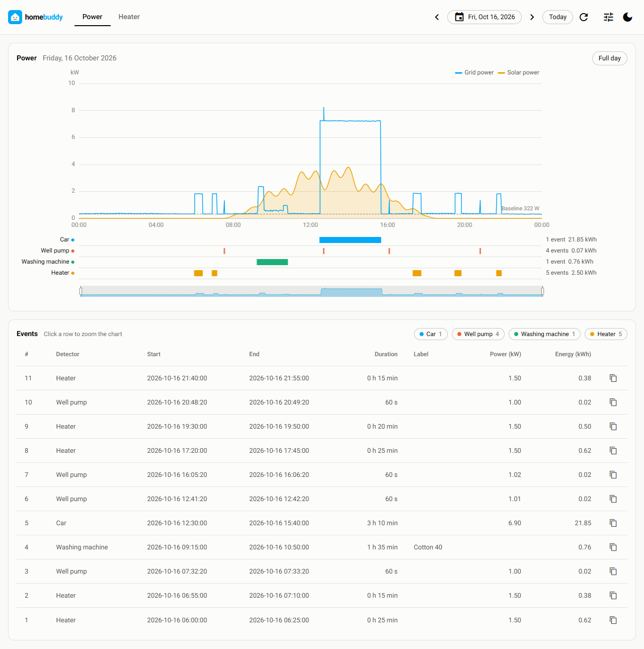Screen dimensions: 644x649
Task: Sort by Power (kW) column header
Action: tap(505, 354)
